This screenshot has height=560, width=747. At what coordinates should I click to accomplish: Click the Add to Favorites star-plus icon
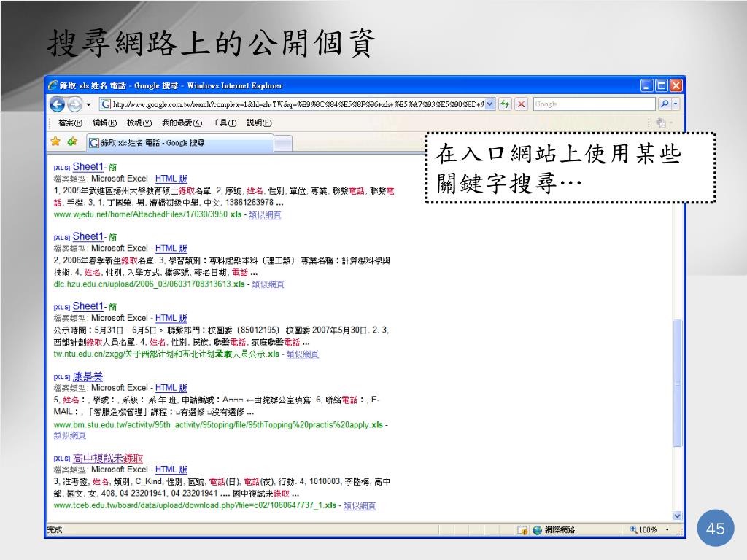point(72,141)
